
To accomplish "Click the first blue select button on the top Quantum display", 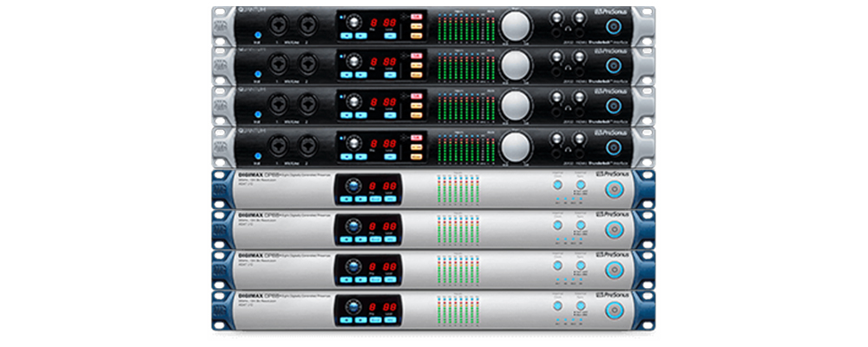I will tap(346, 35).
